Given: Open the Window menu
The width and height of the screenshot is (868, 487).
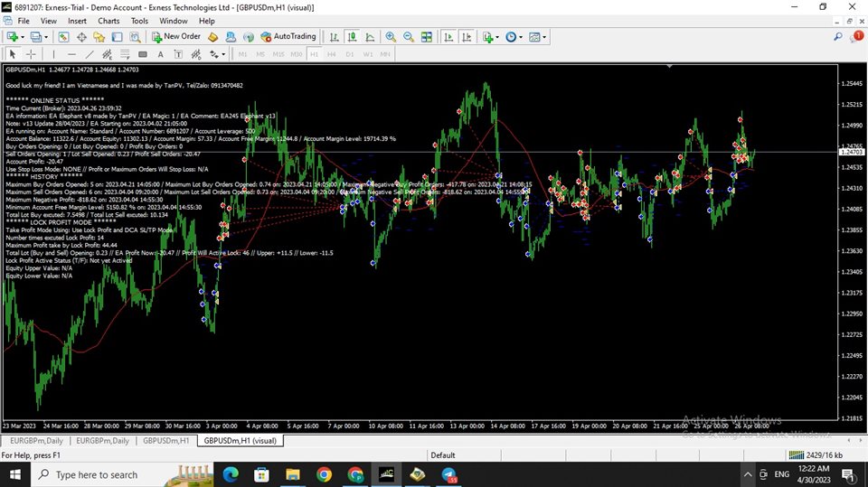Looking at the screenshot, I should tap(174, 21).
